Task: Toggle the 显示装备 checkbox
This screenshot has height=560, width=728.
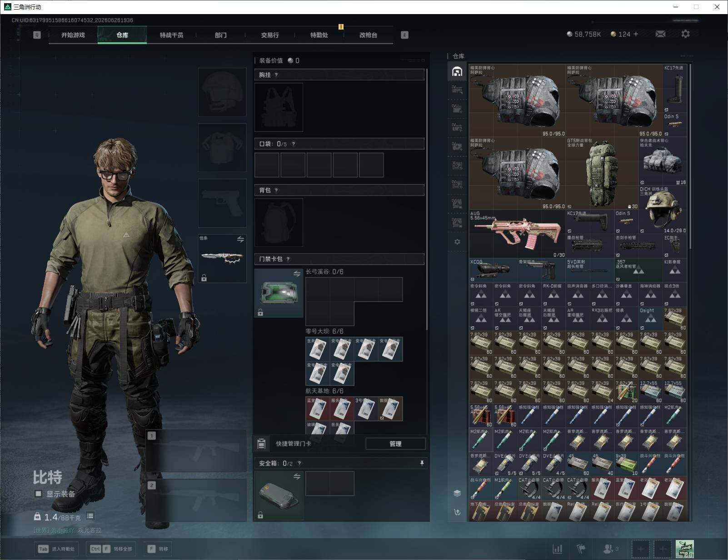Action: tap(39, 494)
